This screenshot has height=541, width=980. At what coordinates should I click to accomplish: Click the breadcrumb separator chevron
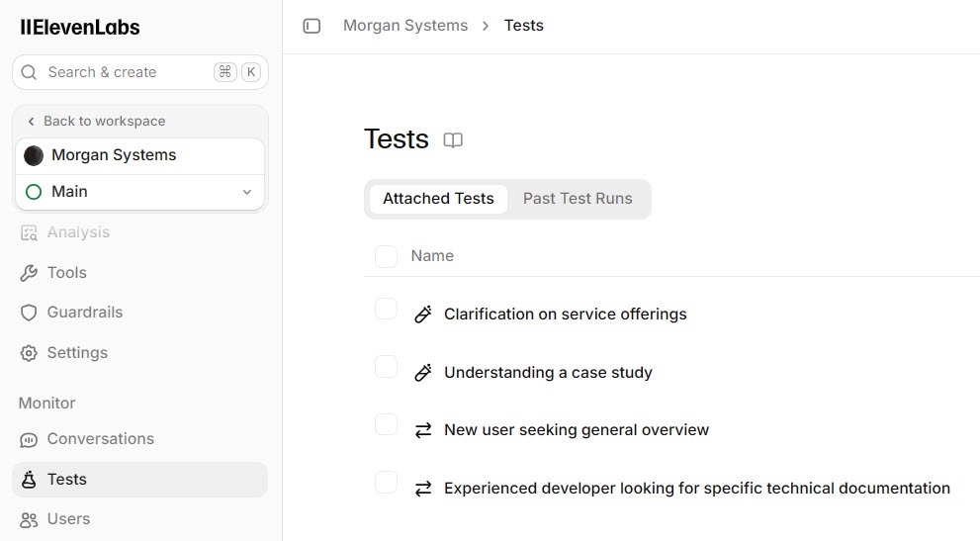(486, 27)
